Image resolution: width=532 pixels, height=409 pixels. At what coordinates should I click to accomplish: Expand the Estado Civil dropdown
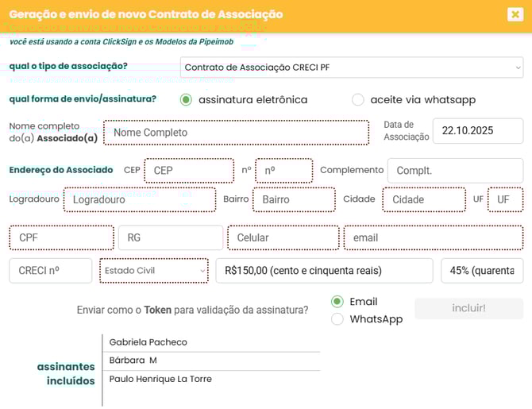pyautogui.click(x=154, y=271)
